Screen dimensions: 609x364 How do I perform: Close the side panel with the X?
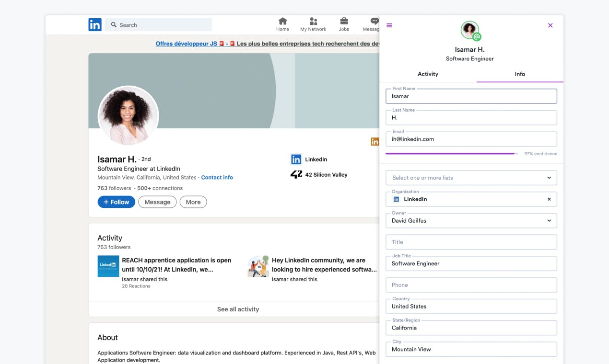550,25
